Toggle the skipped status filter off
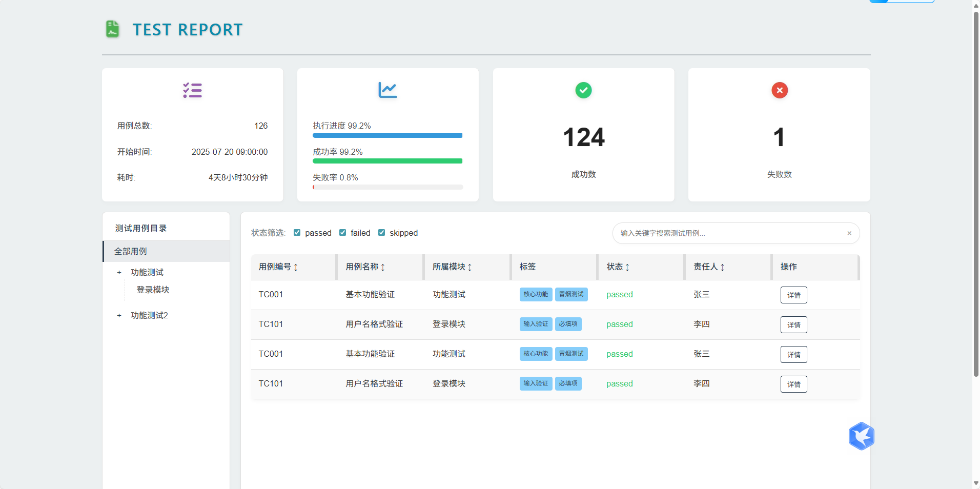980x489 pixels. (381, 232)
